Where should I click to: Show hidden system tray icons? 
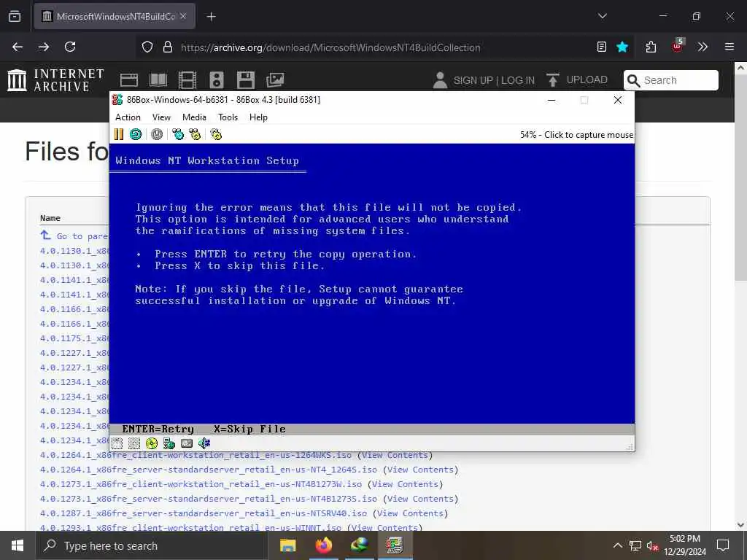(x=617, y=545)
